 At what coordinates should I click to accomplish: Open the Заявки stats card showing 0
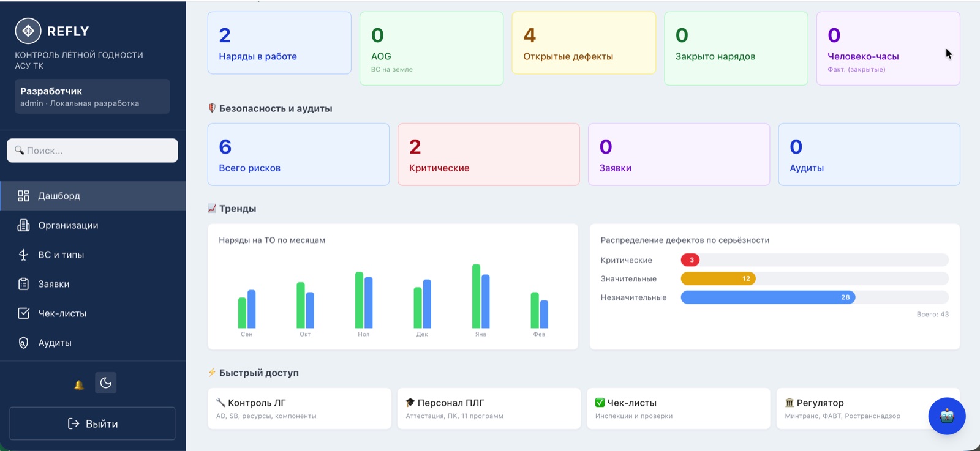679,154
